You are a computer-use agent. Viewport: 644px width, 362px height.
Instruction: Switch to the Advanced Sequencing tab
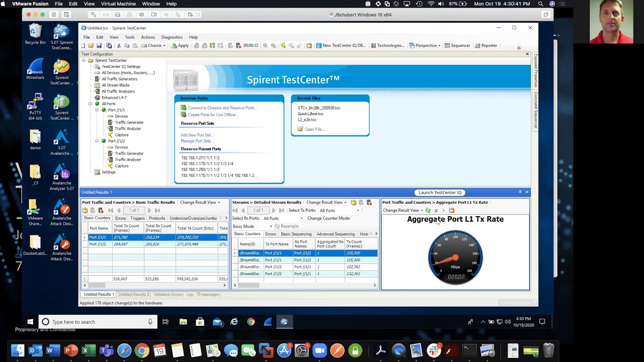pos(336,234)
